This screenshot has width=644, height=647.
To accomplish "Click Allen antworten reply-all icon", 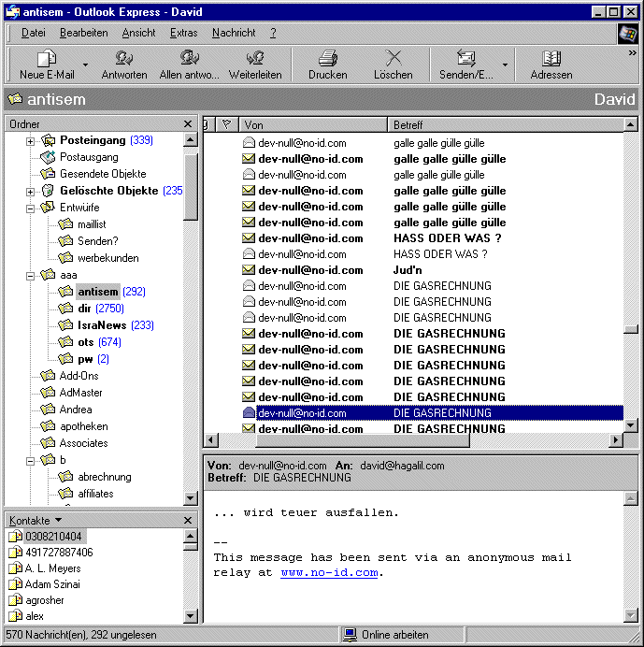I will point(190,58).
